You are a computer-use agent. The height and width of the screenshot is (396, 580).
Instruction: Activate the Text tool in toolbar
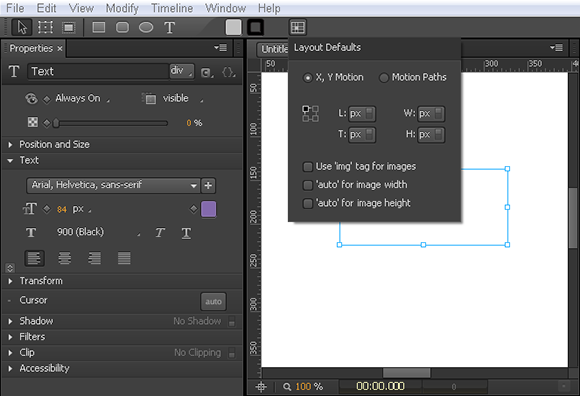click(x=169, y=27)
